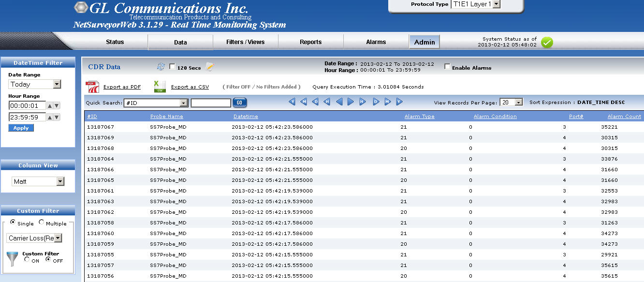Open the Filters / Views tab
Viewport: 644px width, 282px height.
[x=246, y=42]
